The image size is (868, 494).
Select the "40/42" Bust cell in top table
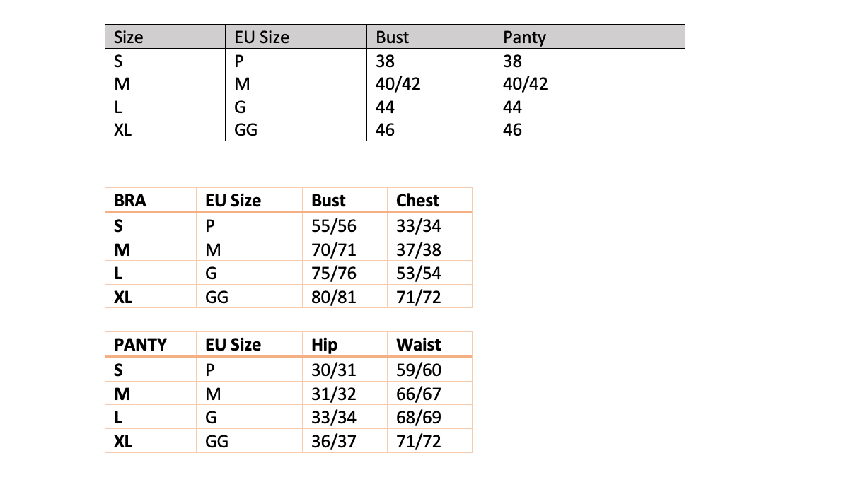point(398,84)
